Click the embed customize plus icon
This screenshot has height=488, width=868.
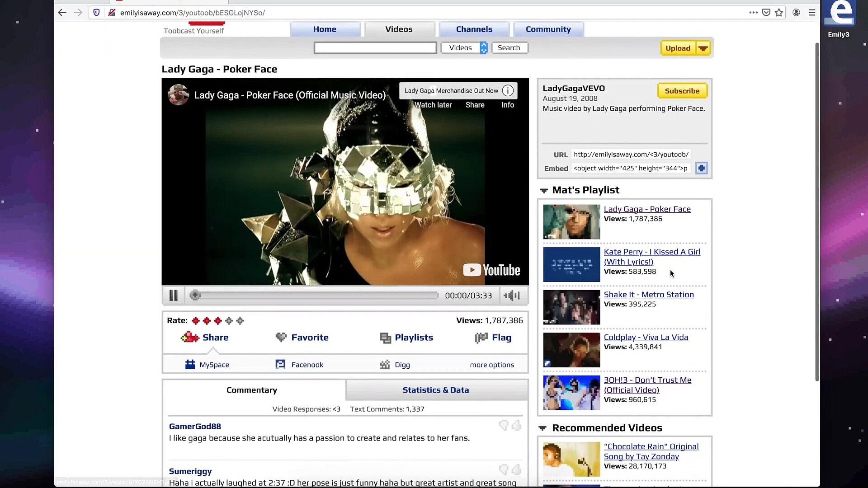coord(701,168)
